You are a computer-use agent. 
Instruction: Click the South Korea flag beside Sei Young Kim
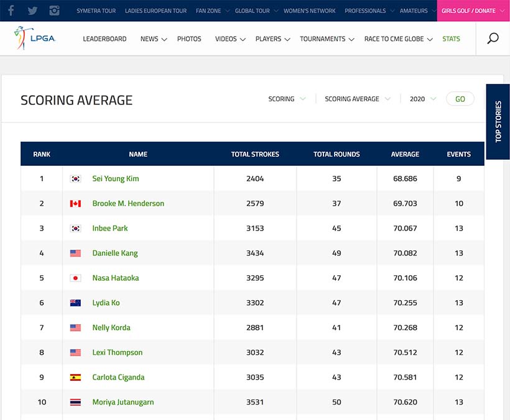(76, 179)
